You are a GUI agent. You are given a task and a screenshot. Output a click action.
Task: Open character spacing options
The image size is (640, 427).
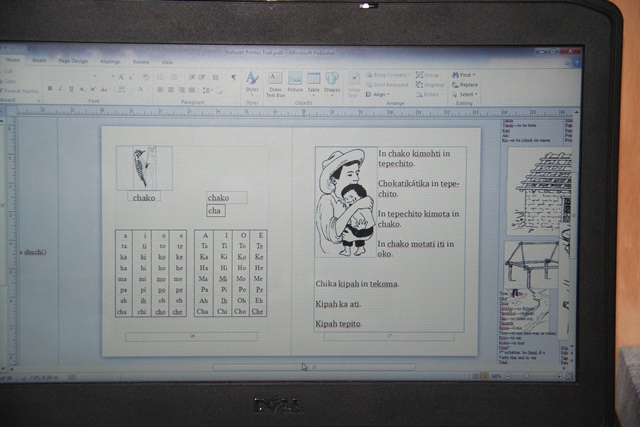pyautogui.click(x=122, y=89)
